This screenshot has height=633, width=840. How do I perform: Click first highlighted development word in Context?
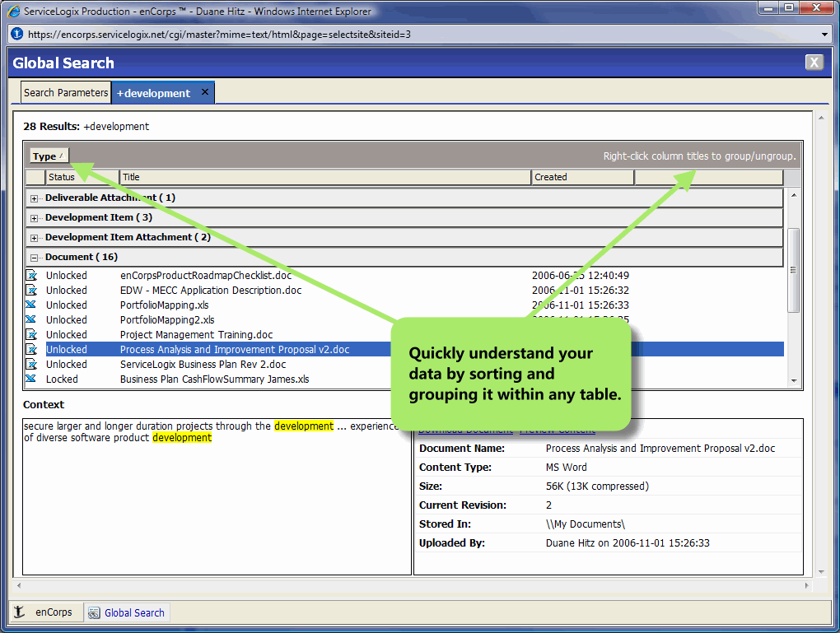click(x=304, y=426)
